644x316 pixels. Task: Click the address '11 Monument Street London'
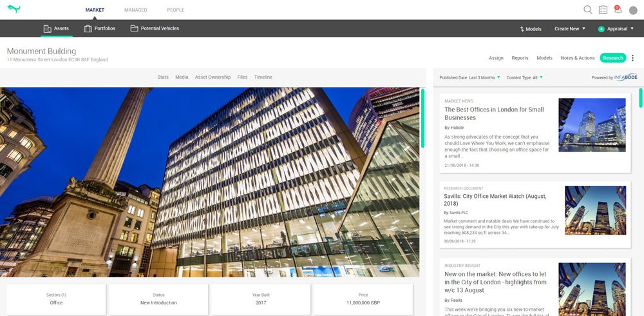57,60
